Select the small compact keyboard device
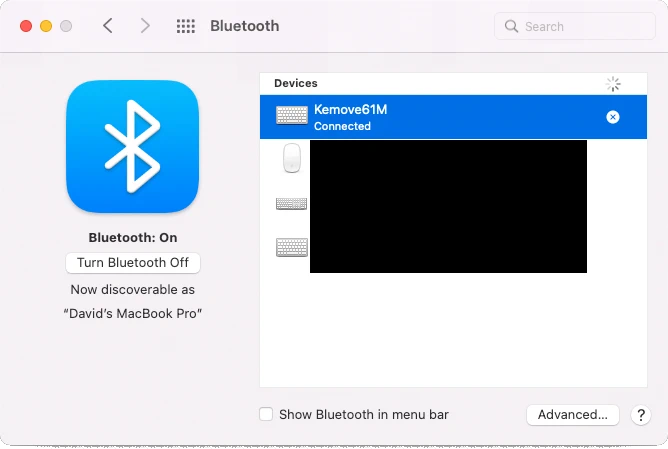The width and height of the screenshot is (668, 449). pos(291,204)
